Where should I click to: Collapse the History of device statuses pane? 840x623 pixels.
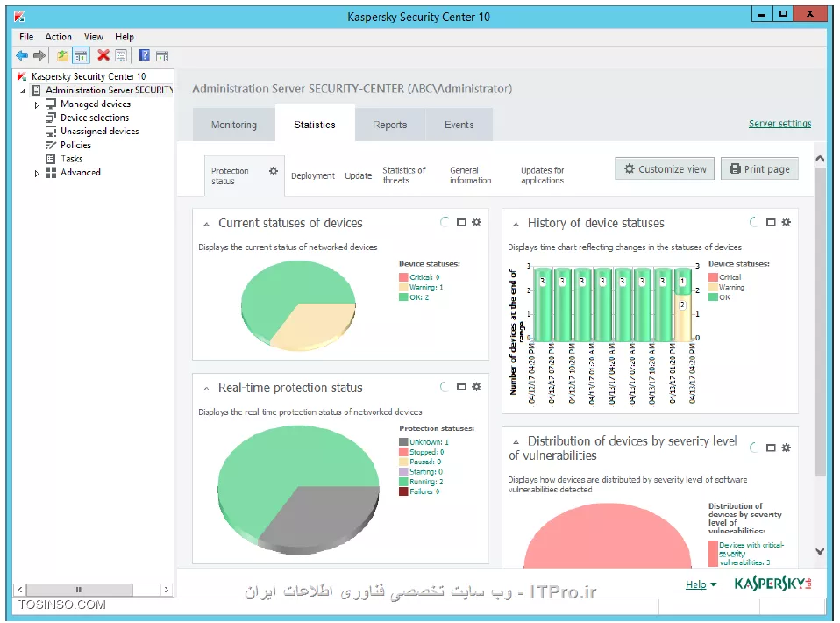pos(516,224)
